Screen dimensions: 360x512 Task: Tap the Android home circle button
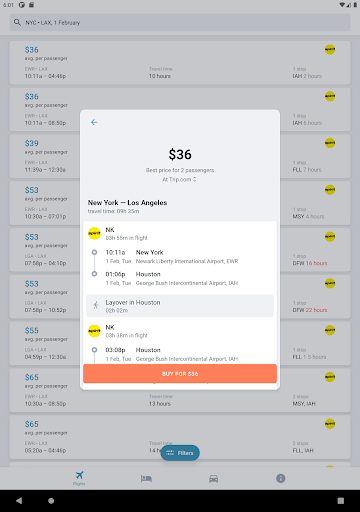click(x=51, y=501)
